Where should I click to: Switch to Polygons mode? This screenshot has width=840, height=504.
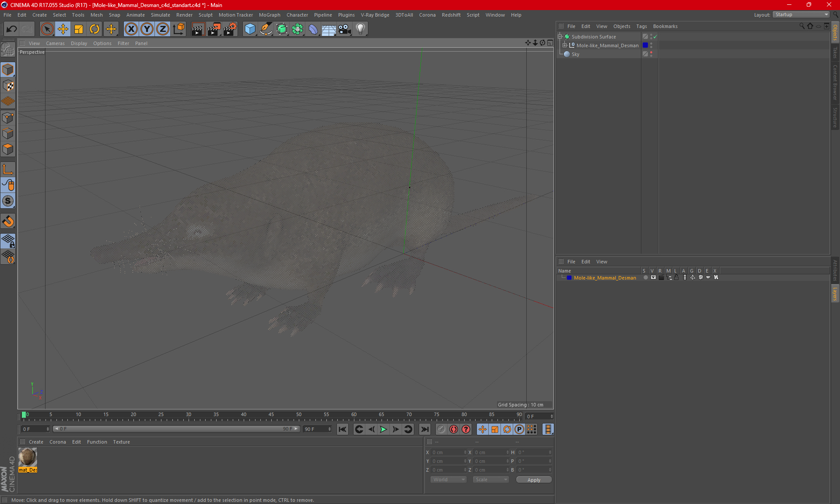point(8,149)
